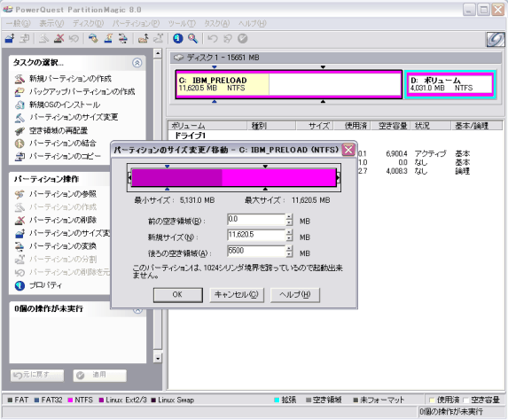Sort list by 状況 column header

[x=431, y=126]
